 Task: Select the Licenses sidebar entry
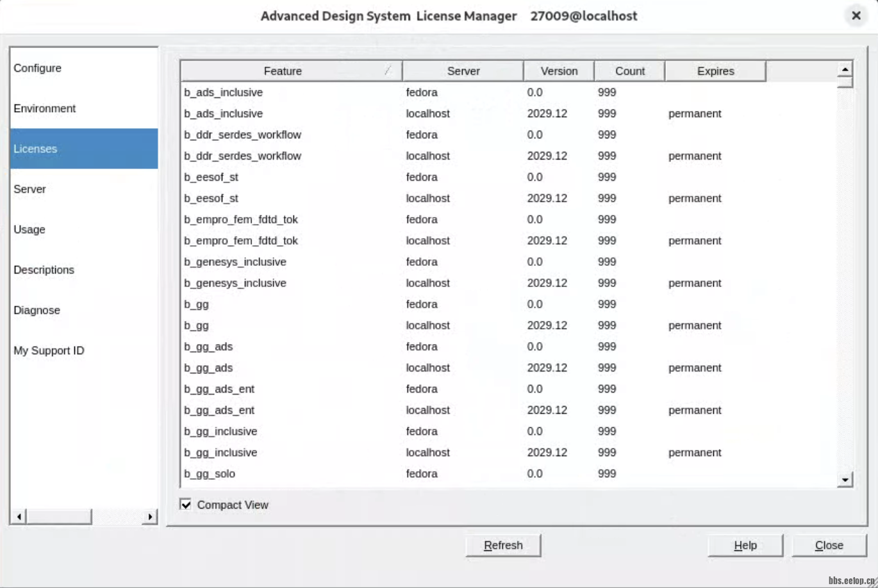(35, 149)
